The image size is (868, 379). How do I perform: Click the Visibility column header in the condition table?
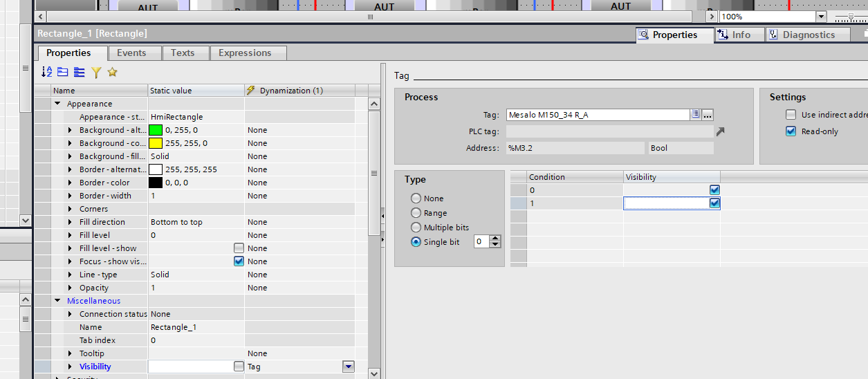click(x=672, y=177)
